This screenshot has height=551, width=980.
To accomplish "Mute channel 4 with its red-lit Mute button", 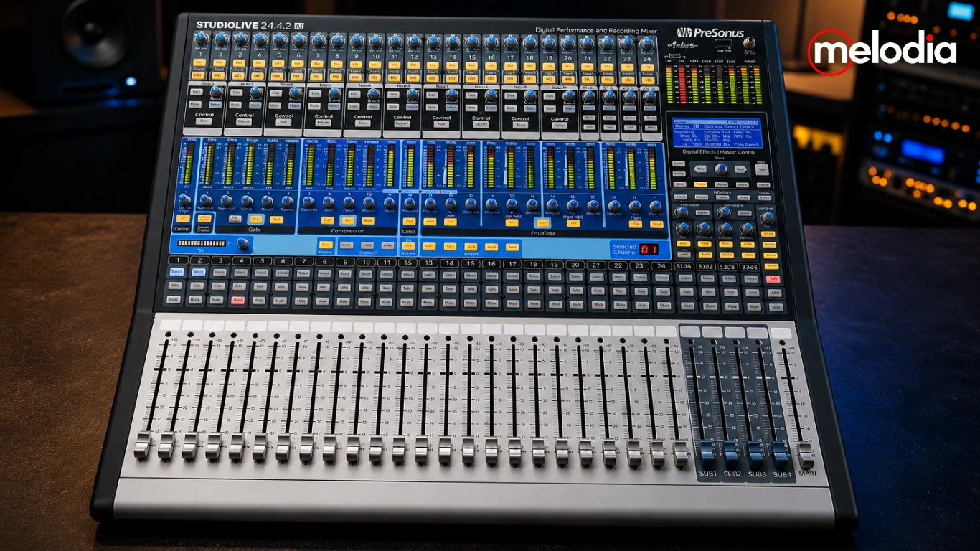I will (238, 300).
